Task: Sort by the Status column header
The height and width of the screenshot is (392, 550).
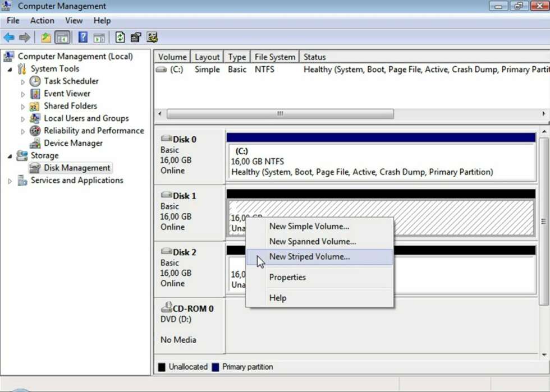Action: [x=424, y=57]
